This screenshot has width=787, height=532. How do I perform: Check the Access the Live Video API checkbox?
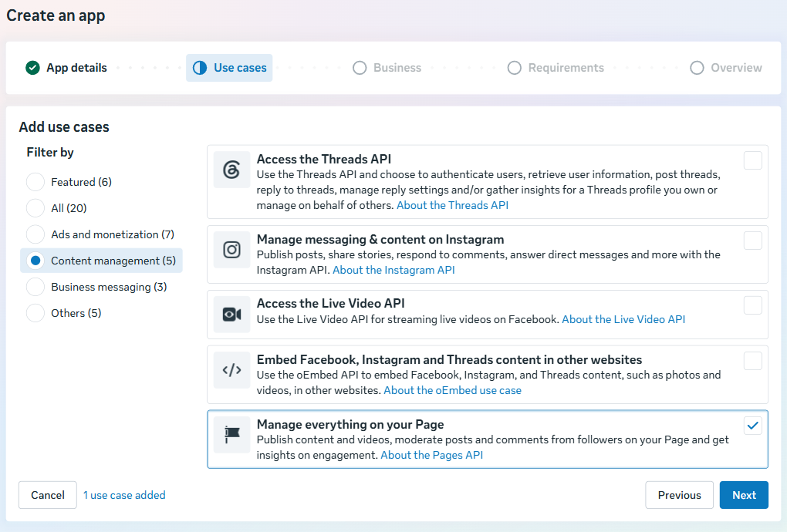coord(753,305)
